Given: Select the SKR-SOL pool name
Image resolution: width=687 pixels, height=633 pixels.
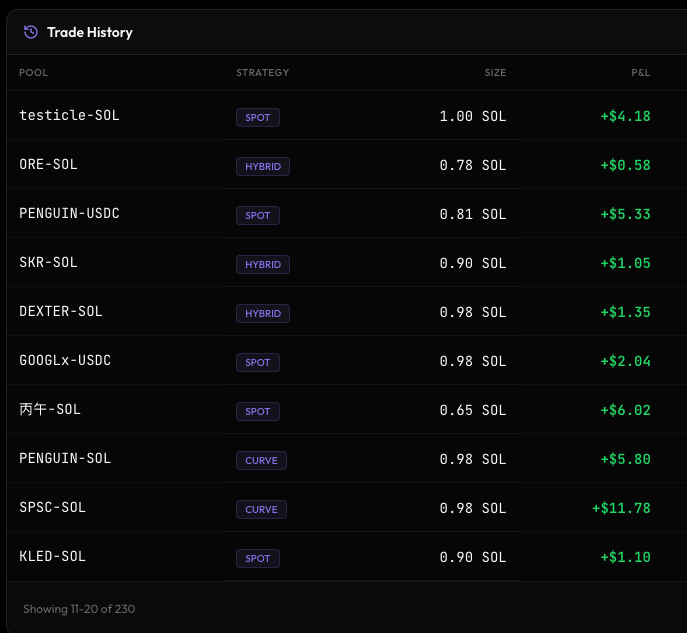Looking at the screenshot, I should (48, 262).
